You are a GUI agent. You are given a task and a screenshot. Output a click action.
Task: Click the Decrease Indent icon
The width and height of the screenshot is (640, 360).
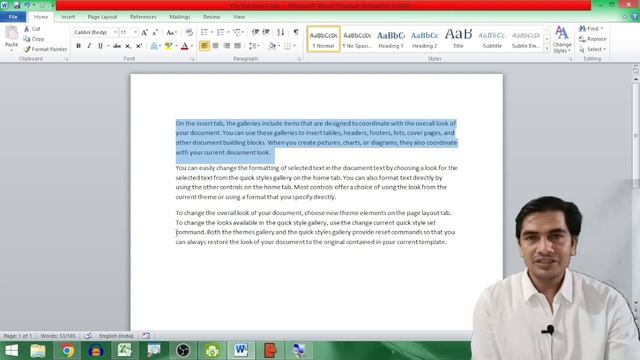256,32
